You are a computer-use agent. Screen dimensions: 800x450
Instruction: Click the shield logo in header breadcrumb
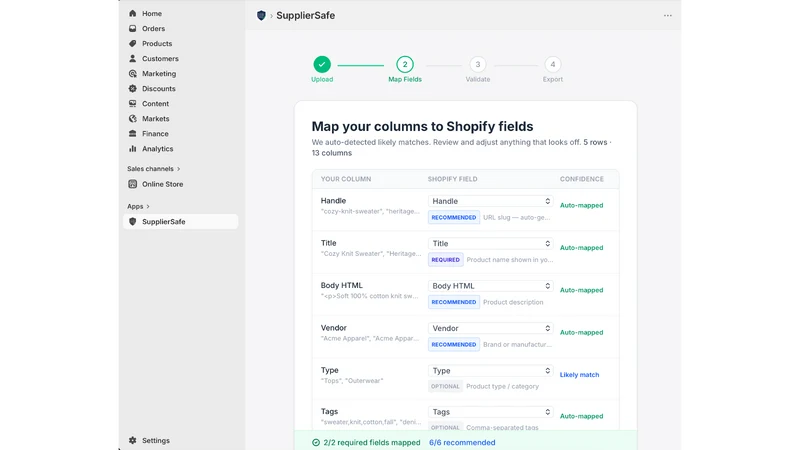[x=261, y=15]
